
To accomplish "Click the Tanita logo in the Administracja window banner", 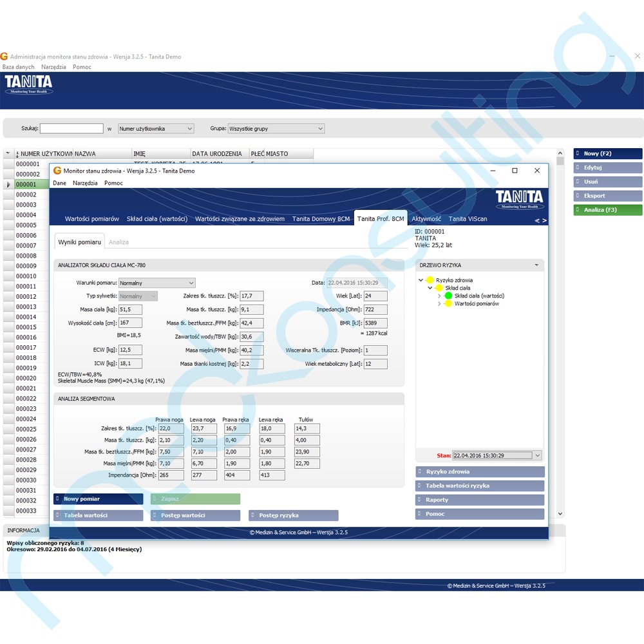I will (x=29, y=84).
